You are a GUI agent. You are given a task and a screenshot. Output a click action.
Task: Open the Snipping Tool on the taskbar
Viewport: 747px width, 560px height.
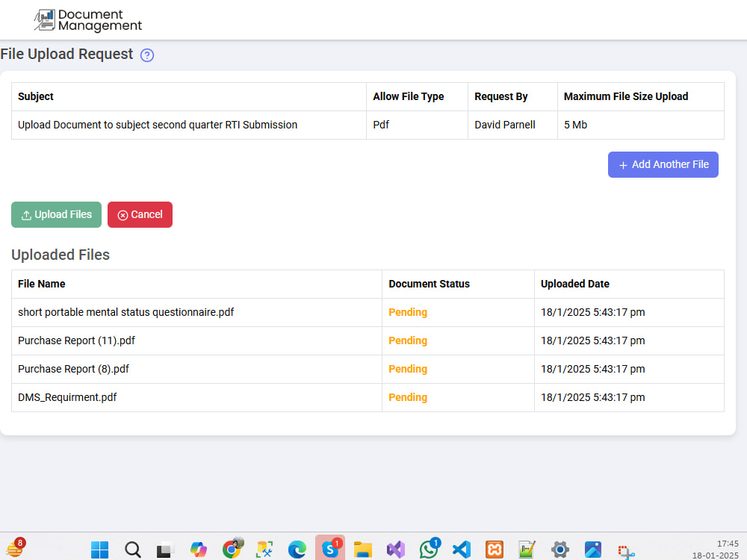[626, 551]
